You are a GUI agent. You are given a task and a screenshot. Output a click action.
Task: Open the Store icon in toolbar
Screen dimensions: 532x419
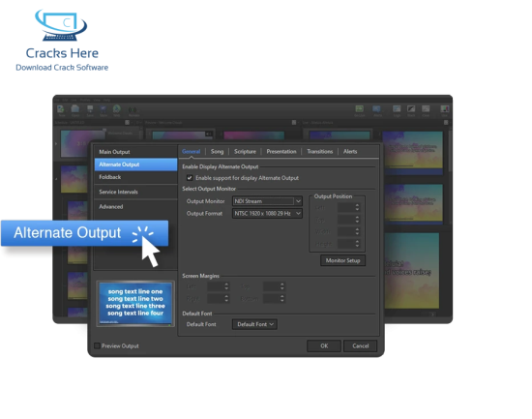point(103,109)
